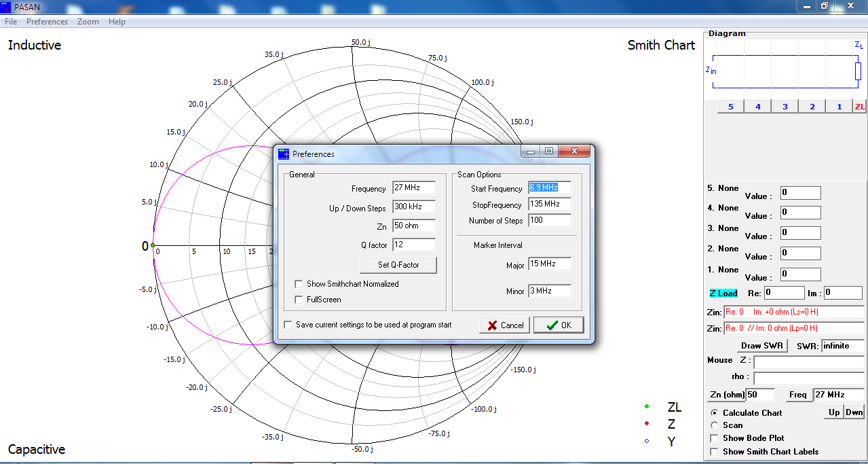Click the PASAN application title bar icon
The width and height of the screenshot is (868, 464).
coord(5,6)
